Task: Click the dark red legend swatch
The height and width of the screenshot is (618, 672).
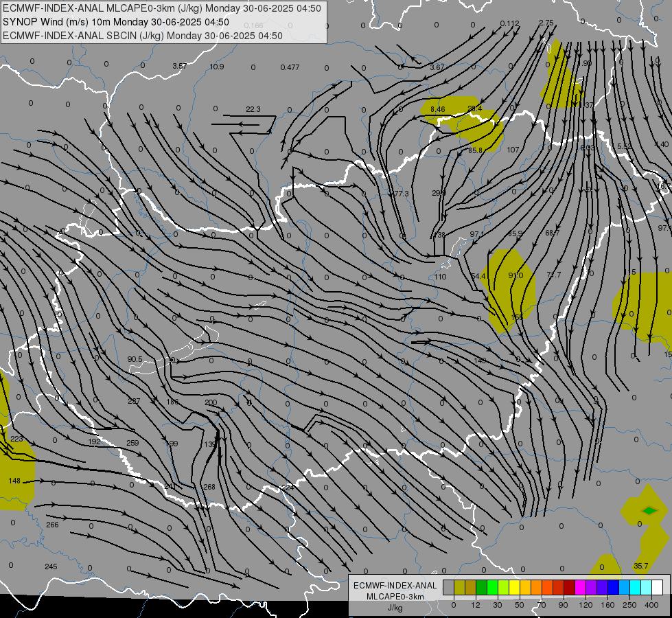Action: coord(569,587)
